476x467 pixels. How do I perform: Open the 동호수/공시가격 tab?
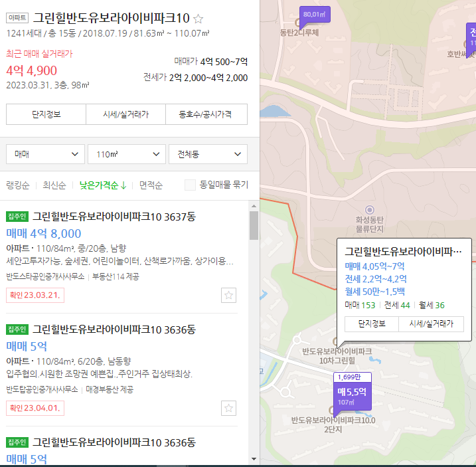(x=206, y=114)
